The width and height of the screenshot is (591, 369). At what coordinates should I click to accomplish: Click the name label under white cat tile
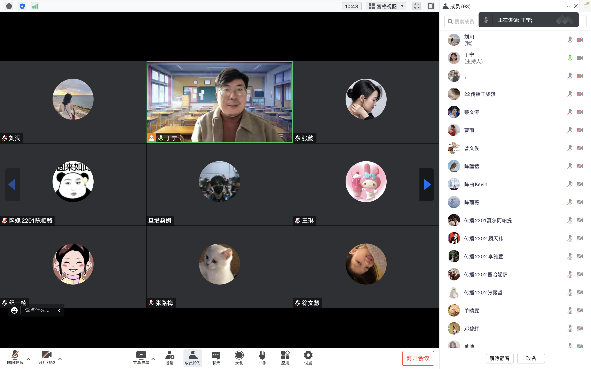(x=161, y=303)
